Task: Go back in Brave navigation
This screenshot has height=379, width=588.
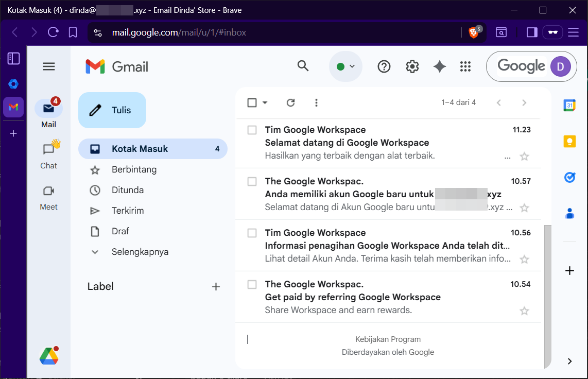Action: 15,32
